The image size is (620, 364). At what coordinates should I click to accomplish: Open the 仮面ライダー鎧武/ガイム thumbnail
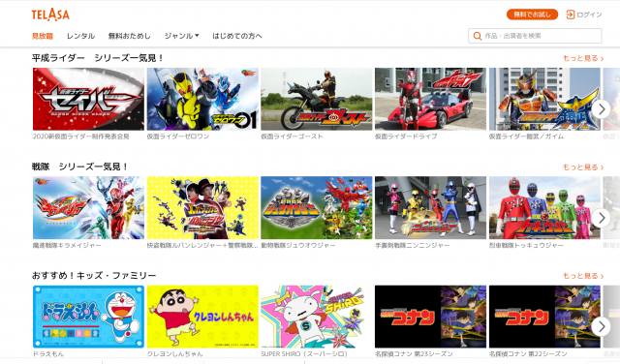(544, 99)
